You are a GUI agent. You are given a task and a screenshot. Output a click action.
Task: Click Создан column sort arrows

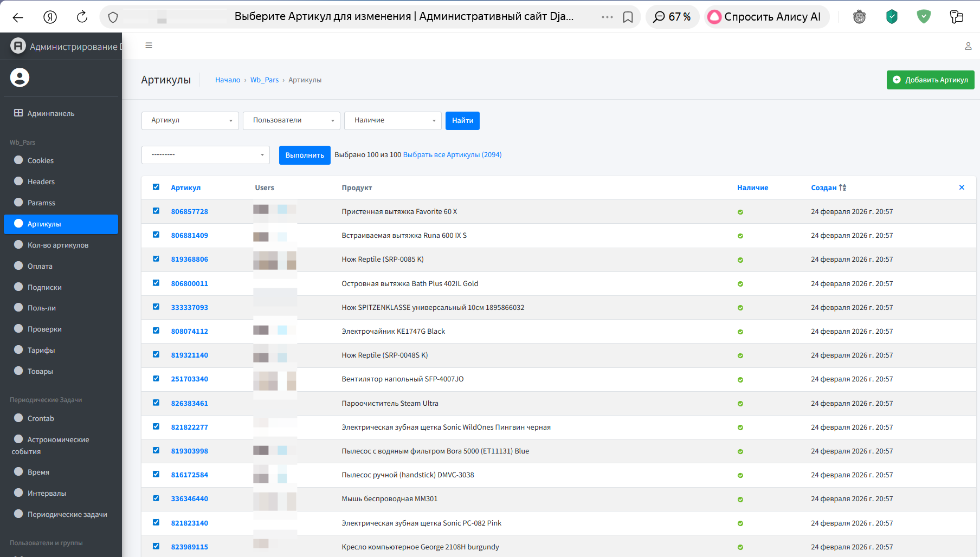[x=842, y=187]
